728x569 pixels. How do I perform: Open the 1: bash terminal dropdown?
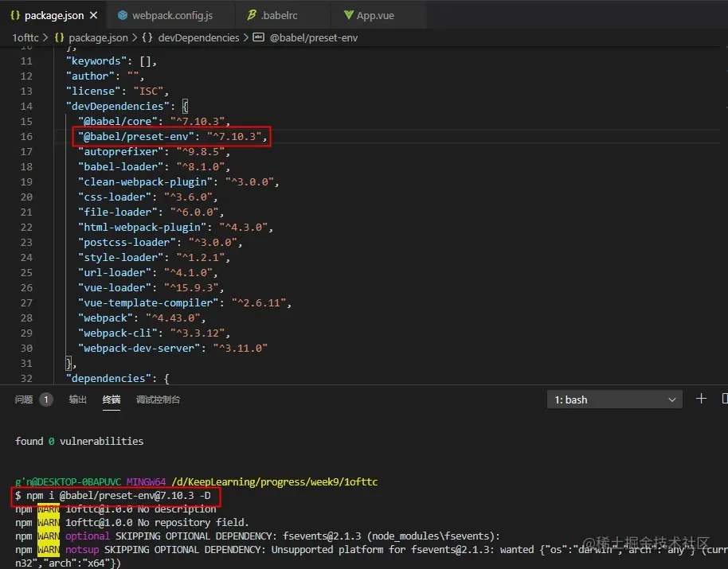tap(614, 399)
